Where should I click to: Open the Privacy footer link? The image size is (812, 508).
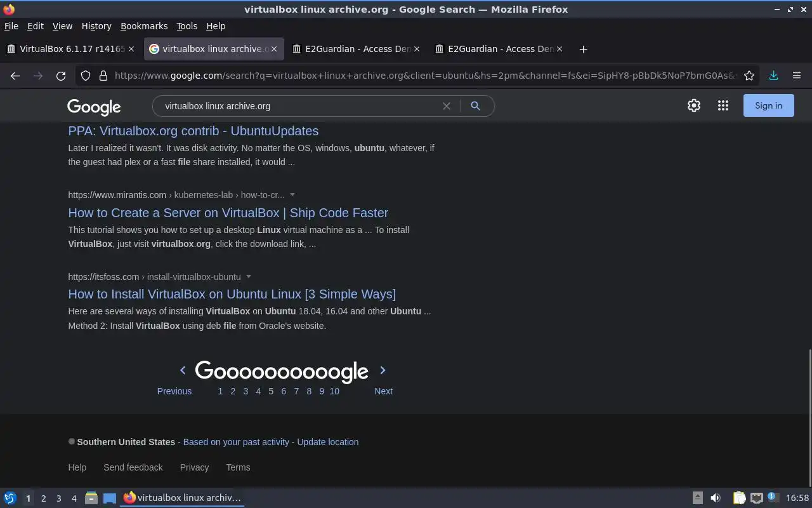click(x=194, y=467)
